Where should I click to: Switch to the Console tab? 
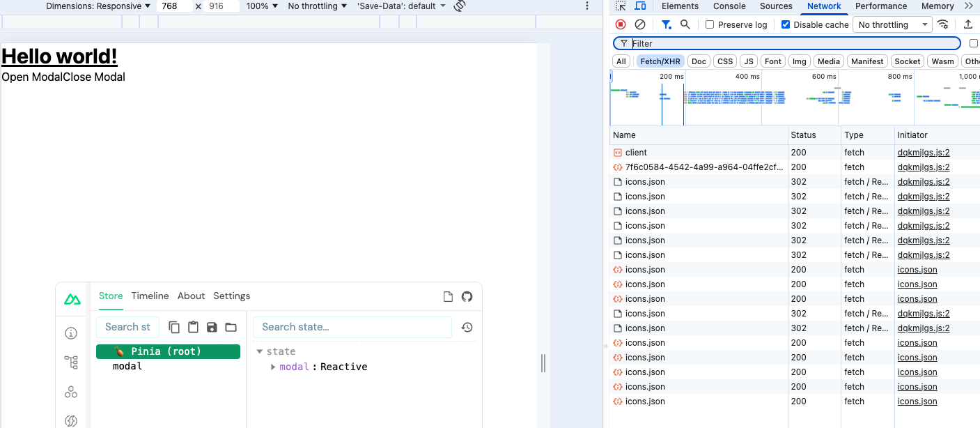pos(729,6)
